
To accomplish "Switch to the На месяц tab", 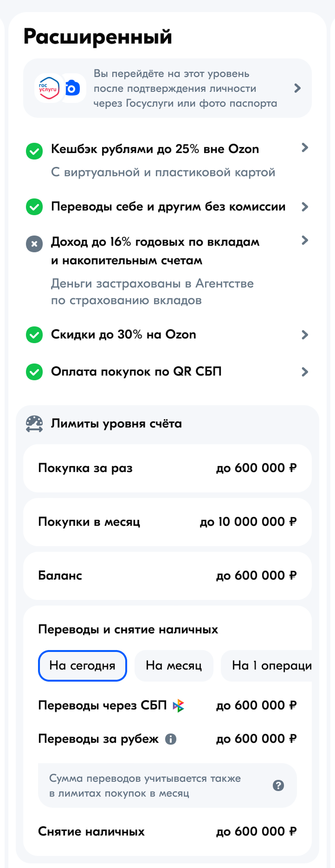I will [x=174, y=666].
